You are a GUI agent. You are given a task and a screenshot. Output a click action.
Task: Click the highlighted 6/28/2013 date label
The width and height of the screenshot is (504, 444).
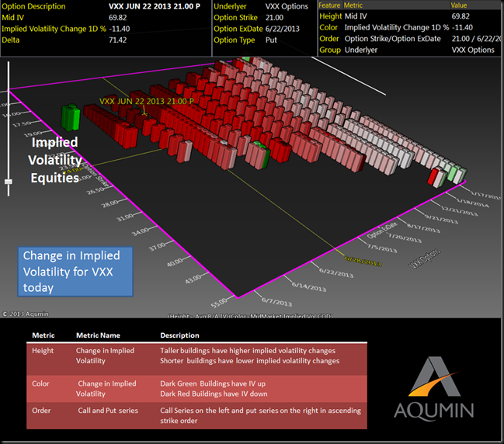363,261
